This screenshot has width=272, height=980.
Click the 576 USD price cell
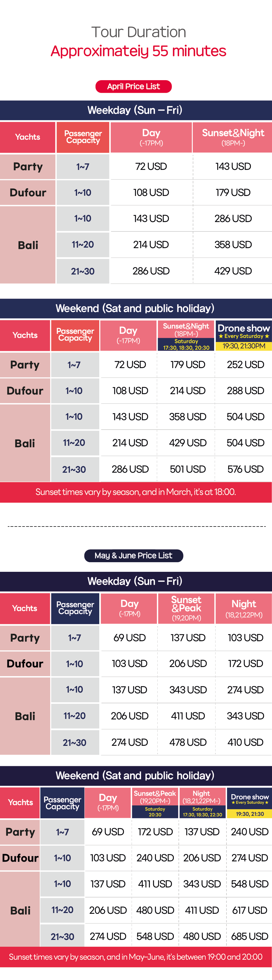pyautogui.click(x=245, y=469)
